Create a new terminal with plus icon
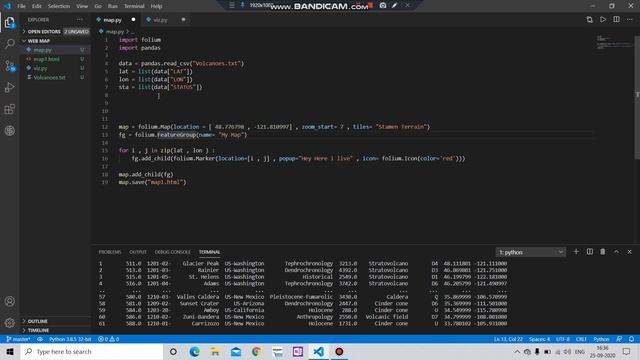Viewport: 640px width, 360px height. pos(576,252)
